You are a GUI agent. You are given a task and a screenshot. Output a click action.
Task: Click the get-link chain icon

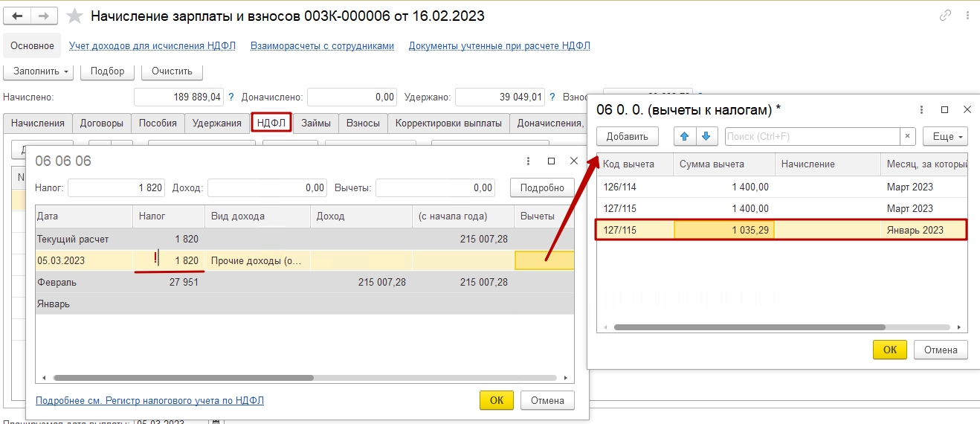click(946, 16)
